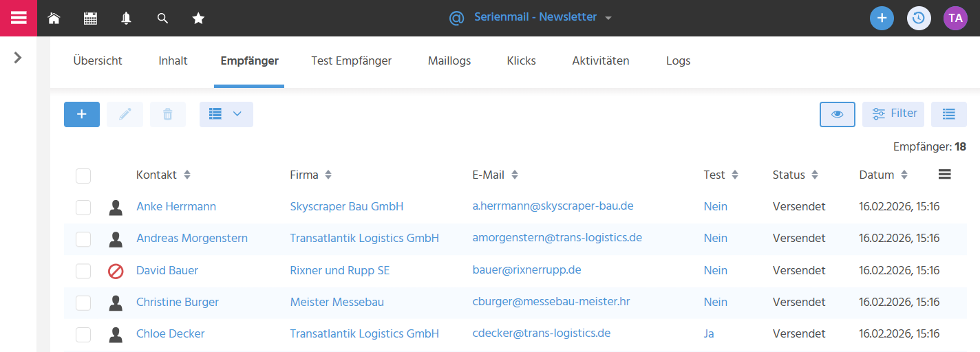The width and height of the screenshot is (980, 352).
Task: Open the calendar icon in top bar
Action: pyautogui.click(x=90, y=19)
